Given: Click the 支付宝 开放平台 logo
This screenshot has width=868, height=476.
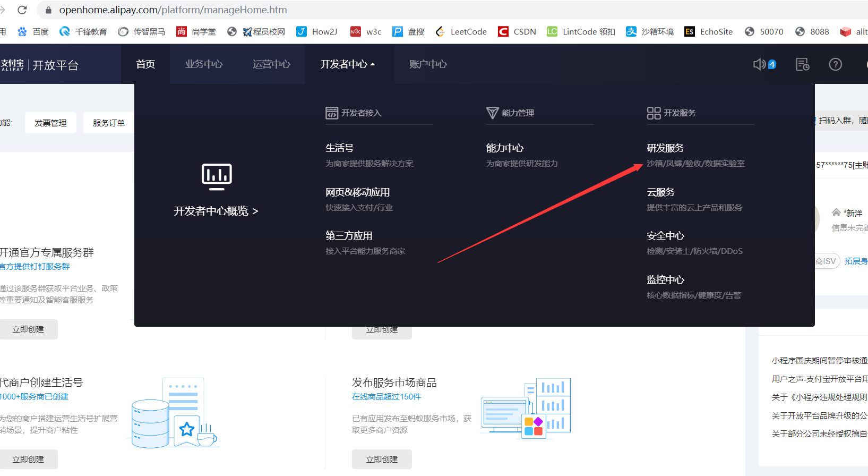Looking at the screenshot, I should coord(40,65).
